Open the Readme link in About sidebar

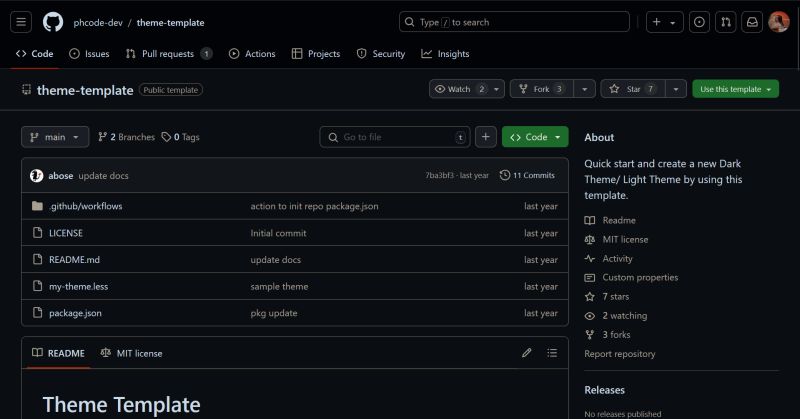click(x=610, y=220)
